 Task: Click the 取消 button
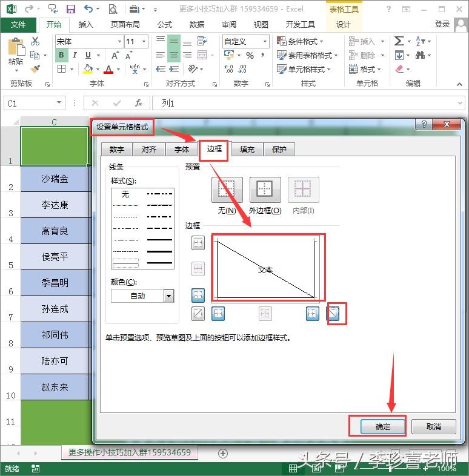pyautogui.click(x=434, y=426)
